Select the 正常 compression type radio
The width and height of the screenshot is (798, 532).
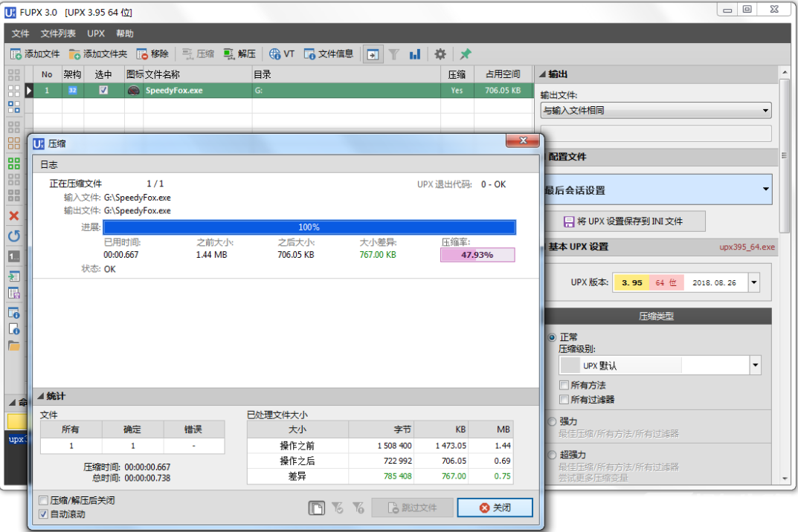[x=552, y=337]
